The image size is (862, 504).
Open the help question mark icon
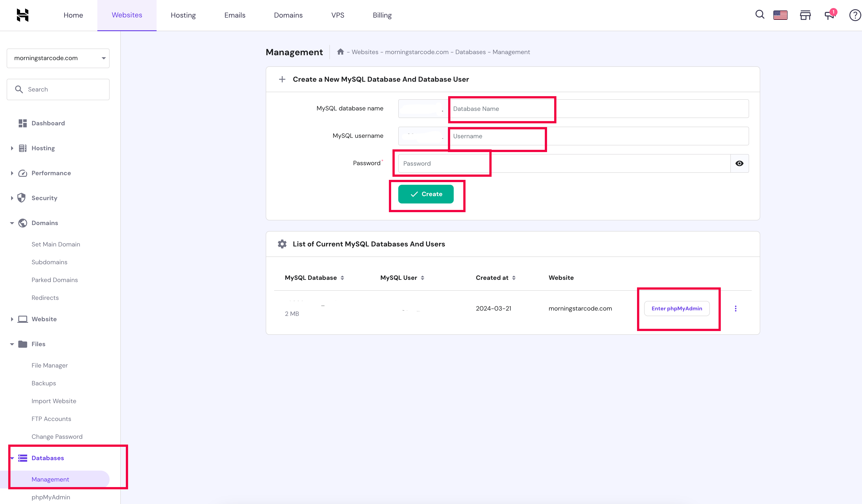click(855, 15)
